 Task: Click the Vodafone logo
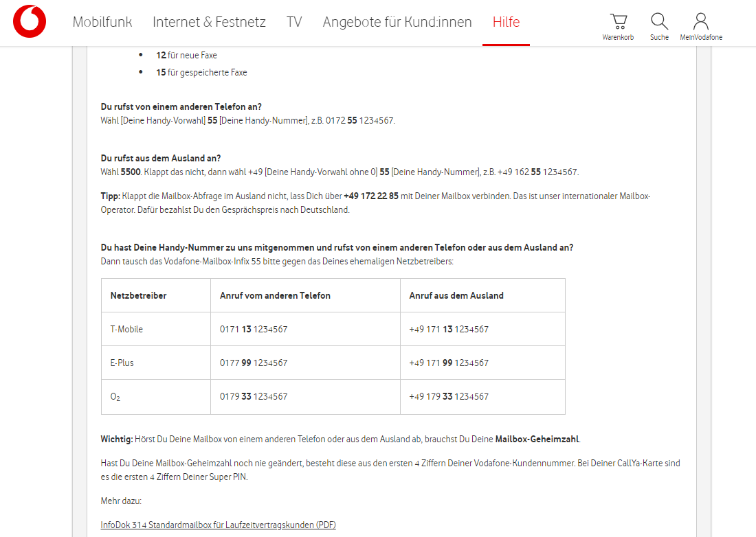click(x=30, y=22)
